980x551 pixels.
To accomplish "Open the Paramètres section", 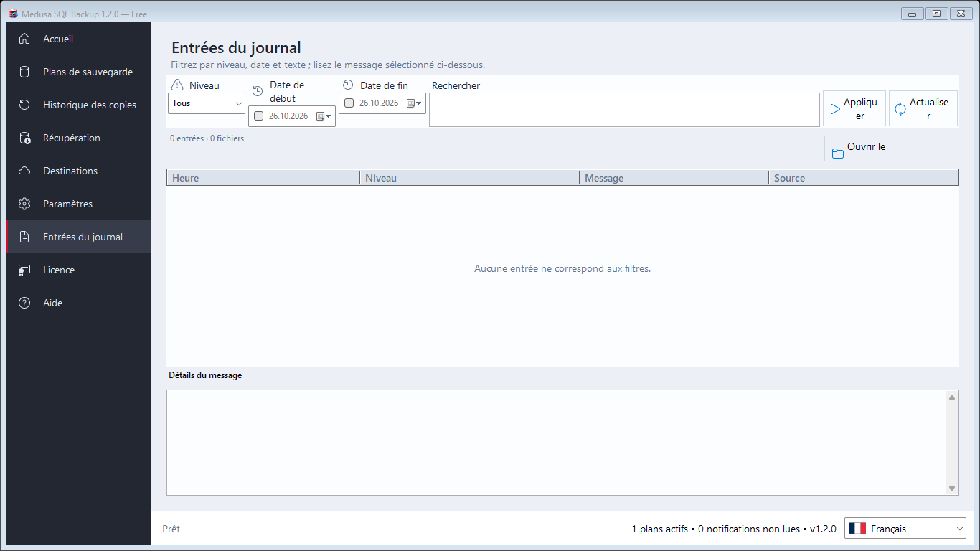I will (x=79, y=204).
